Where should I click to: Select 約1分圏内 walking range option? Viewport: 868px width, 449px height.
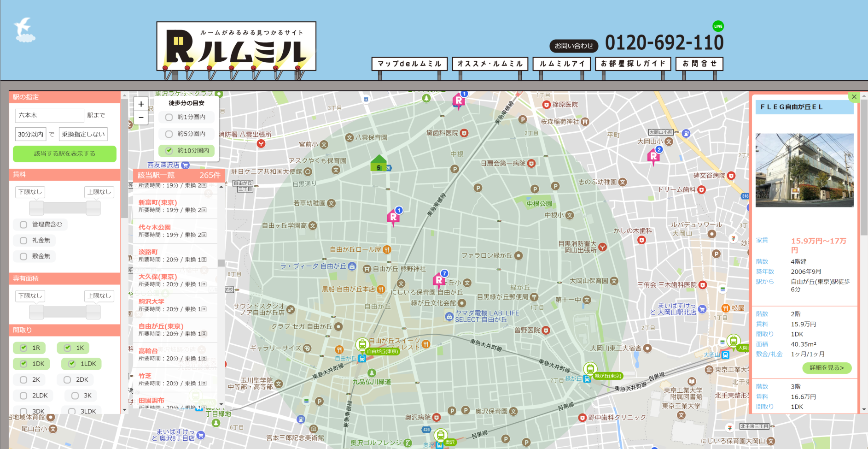(x=186, y=117)
